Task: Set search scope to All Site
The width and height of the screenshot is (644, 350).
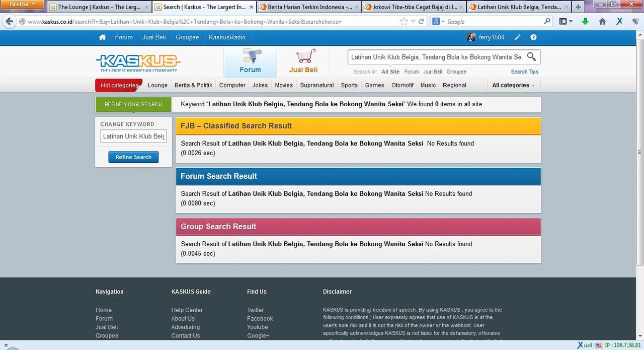Action: [x=390, y=72]
